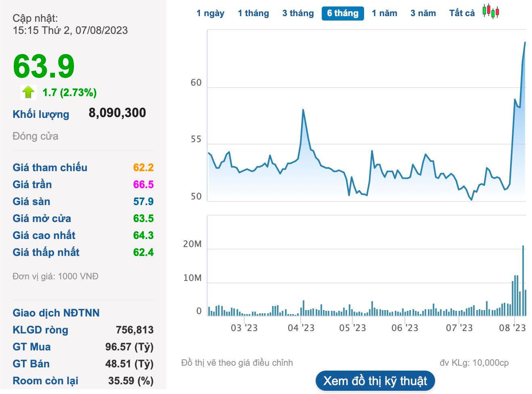Click the current price 63.9
532x394 pixels.
point(44,66)
